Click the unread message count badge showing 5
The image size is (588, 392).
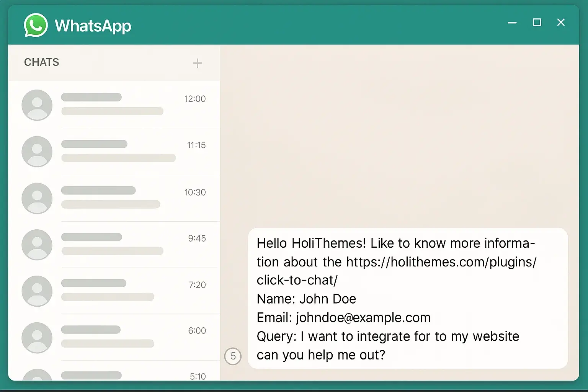[233, 356]
